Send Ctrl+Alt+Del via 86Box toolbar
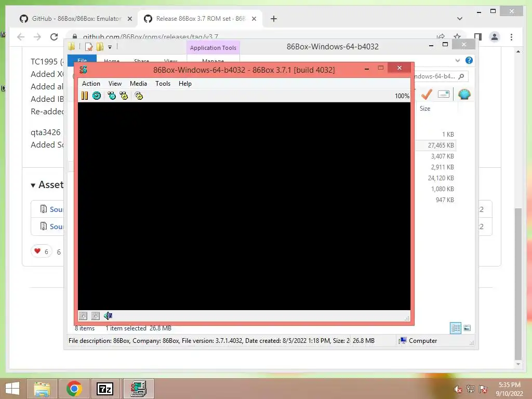Image resolution: width=532 pixels, height=399 pixels. click(x=112, y=96)
